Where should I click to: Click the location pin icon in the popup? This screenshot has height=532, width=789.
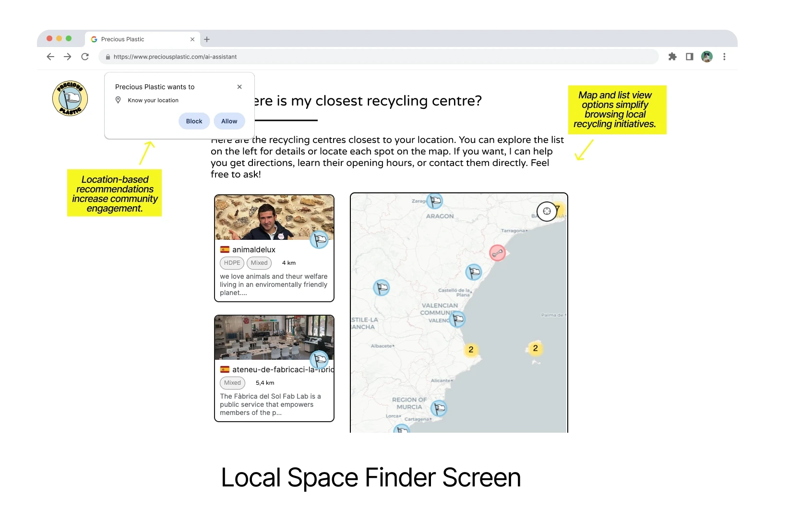118,100
